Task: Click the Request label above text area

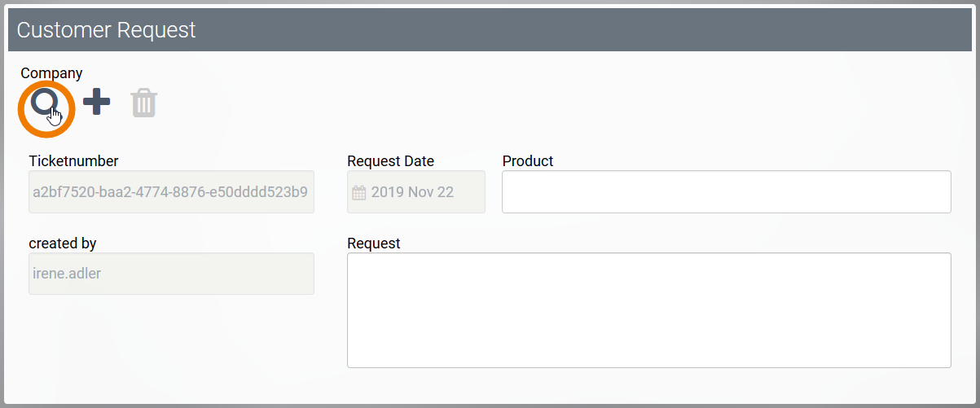Action: click(x=374, y=243)
